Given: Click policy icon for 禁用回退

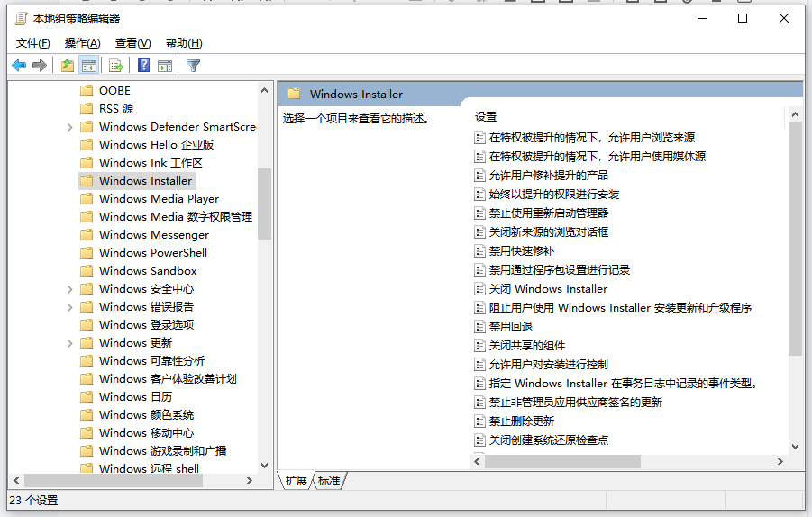Looking at the screenshot, I should click(479, 327).
